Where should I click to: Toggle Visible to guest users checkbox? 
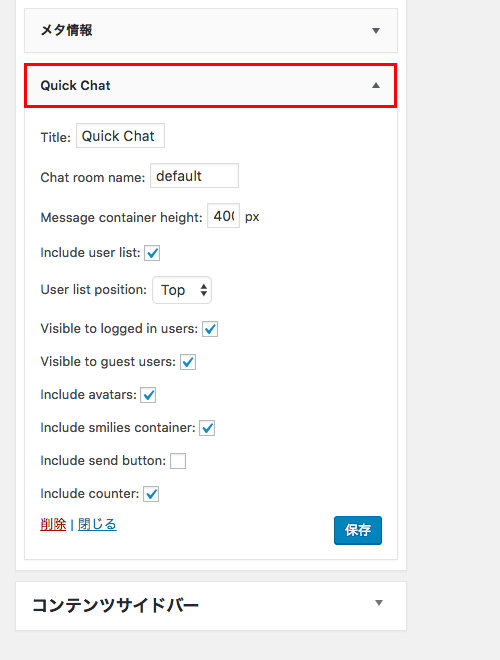[188, 362]
